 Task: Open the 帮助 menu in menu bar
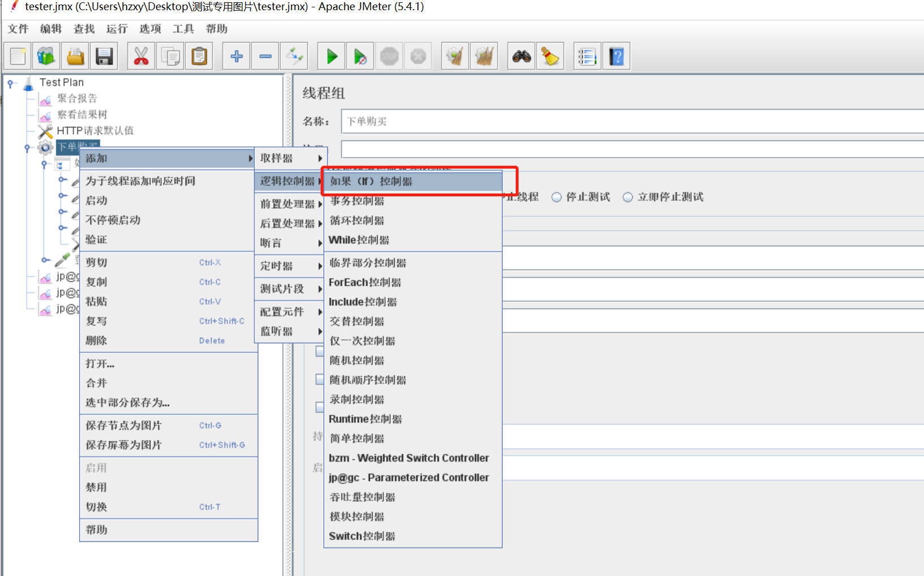coord(217,29)
